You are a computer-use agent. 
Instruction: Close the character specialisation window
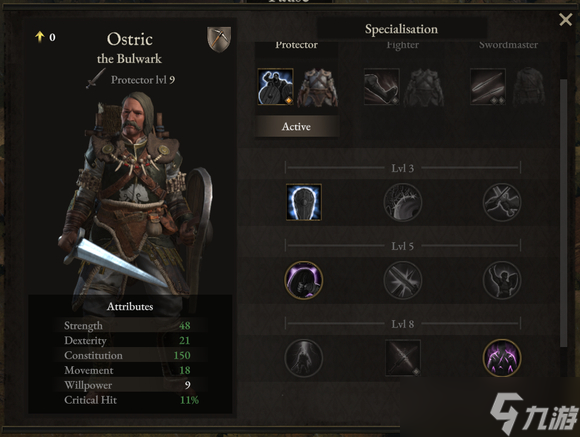566,19
